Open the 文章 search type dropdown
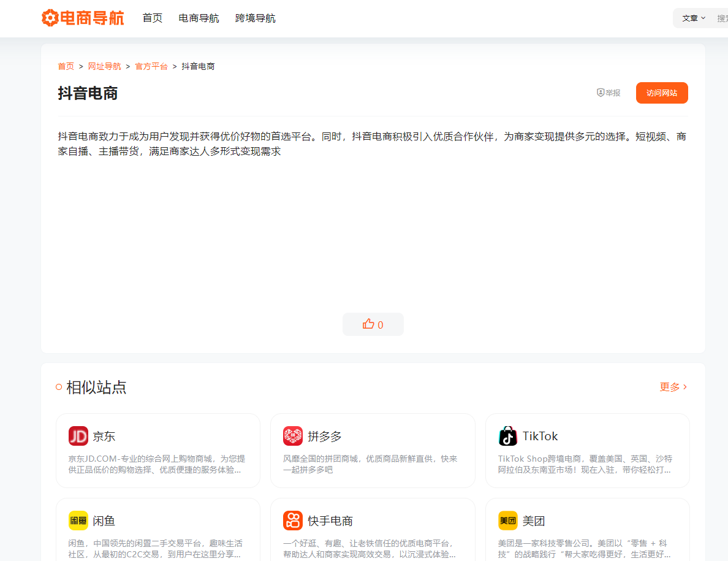728x561 pixels. [694, 18]
